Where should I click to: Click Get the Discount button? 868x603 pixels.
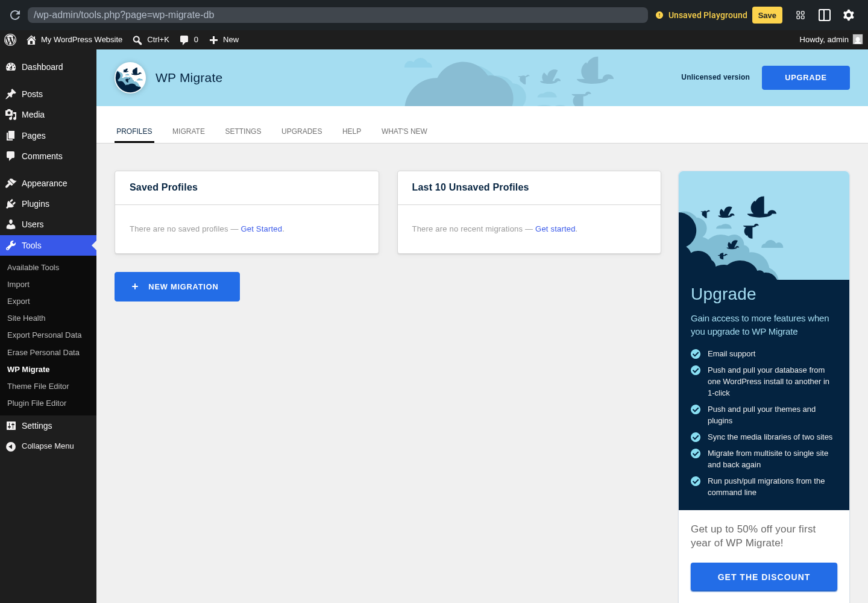764,577
